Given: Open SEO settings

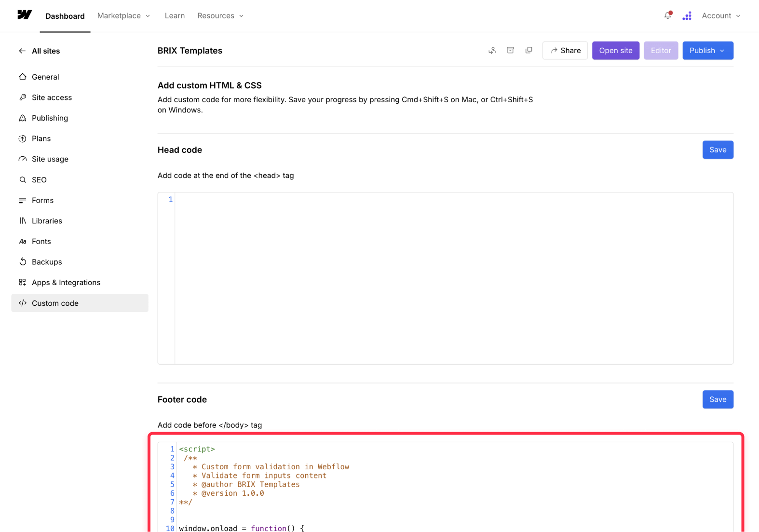Looking at the screenshot, I should [x=80, y=179].
